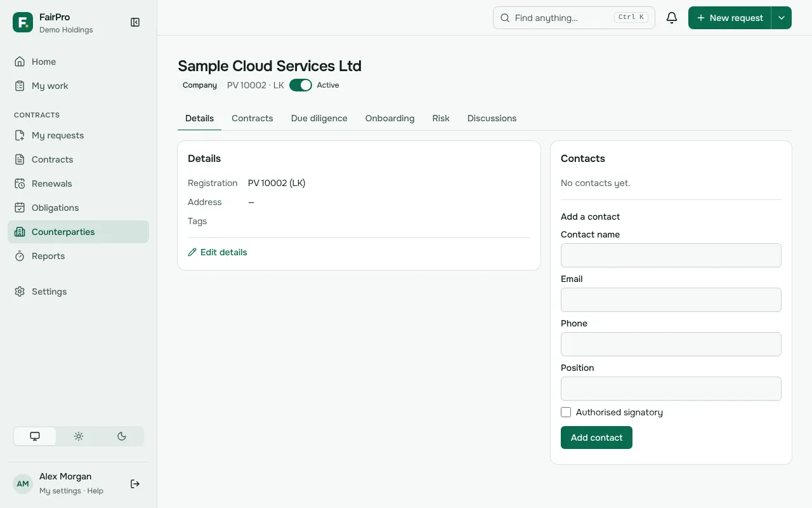
Task: Click the Company type badge
Action: point(200,85)
